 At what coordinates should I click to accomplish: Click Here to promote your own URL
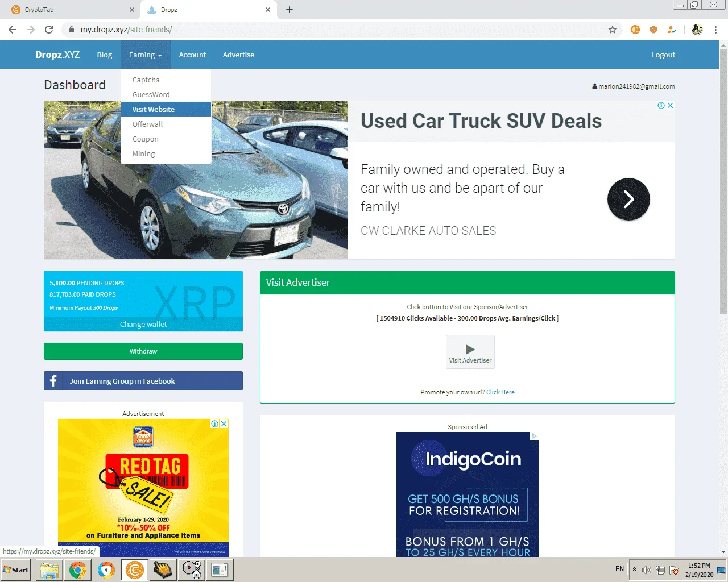500,392
